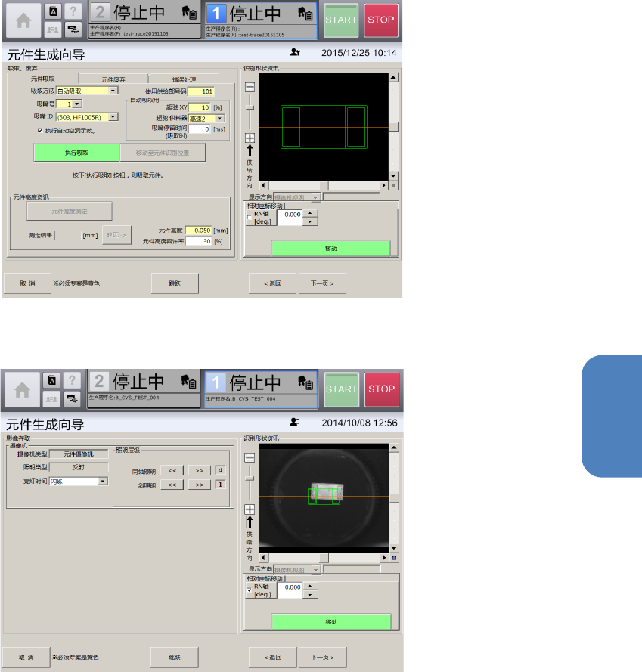
Task: Click the 元件高度容许率 field showing 30
Action: coord(199,241)
